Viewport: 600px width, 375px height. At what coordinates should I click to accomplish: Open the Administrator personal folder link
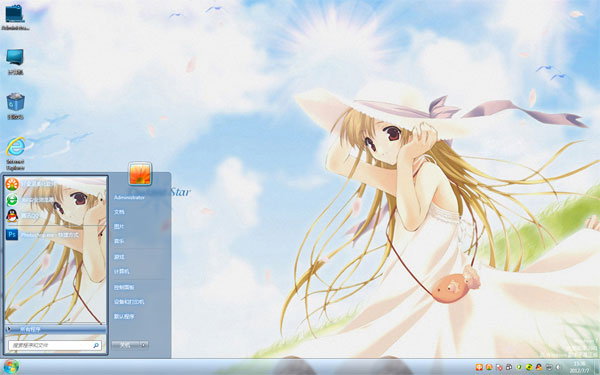tap(129, 197)
